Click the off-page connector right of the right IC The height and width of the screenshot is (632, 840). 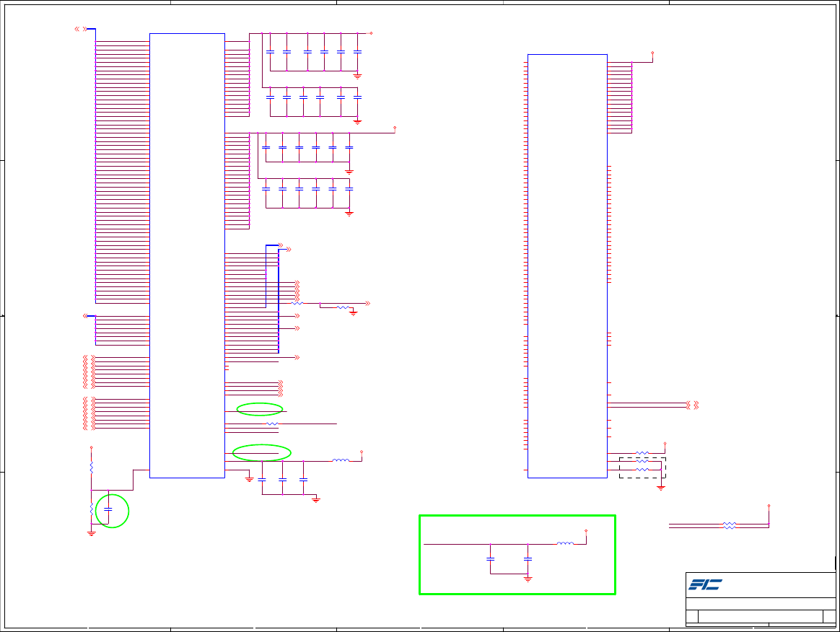click(x=692, y=405)
